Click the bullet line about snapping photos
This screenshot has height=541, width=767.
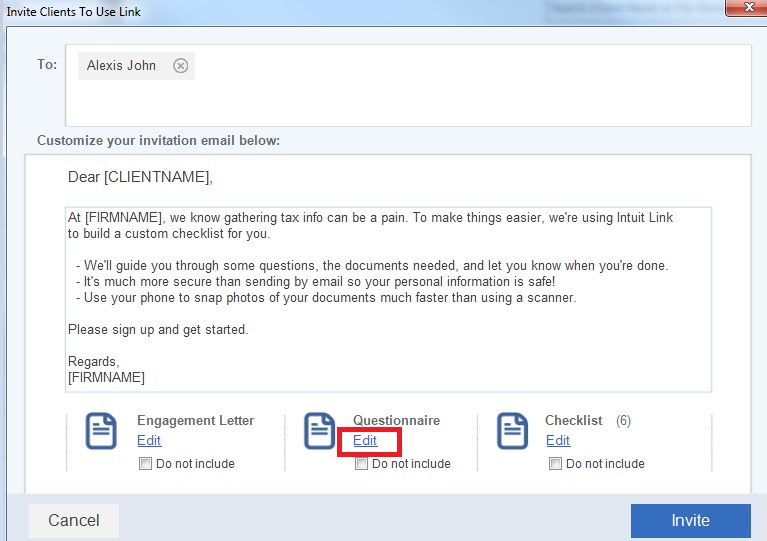click(x=326, y=298)
